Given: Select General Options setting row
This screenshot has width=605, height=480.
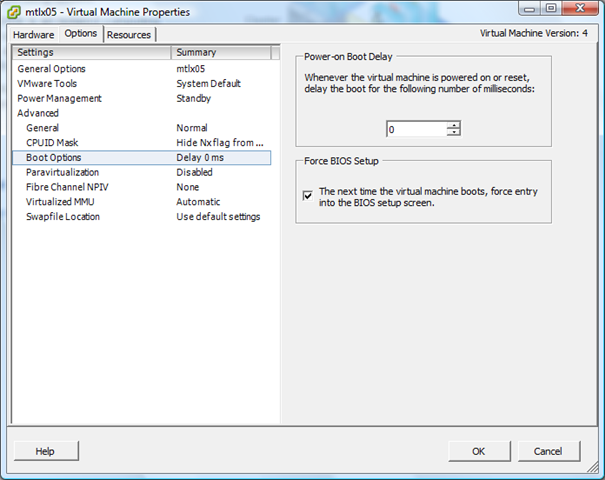Looking at the screenshot, I should pyautogui.click(x=142, y=69).
